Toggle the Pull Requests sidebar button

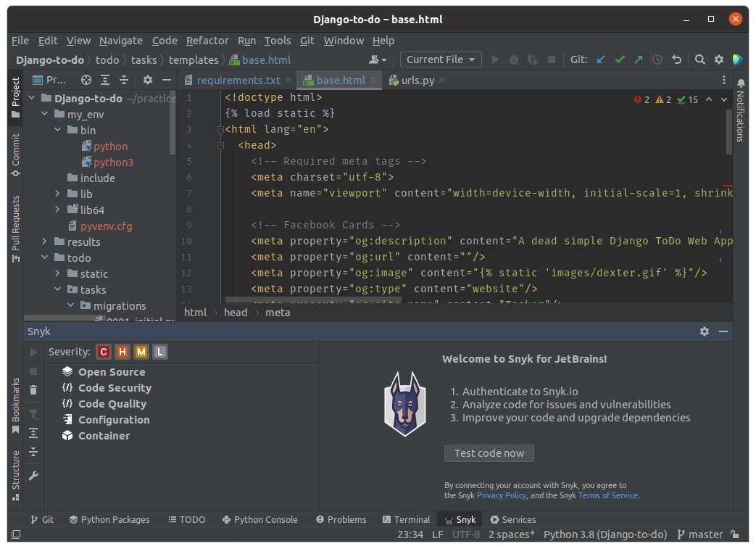click(15, 228)
